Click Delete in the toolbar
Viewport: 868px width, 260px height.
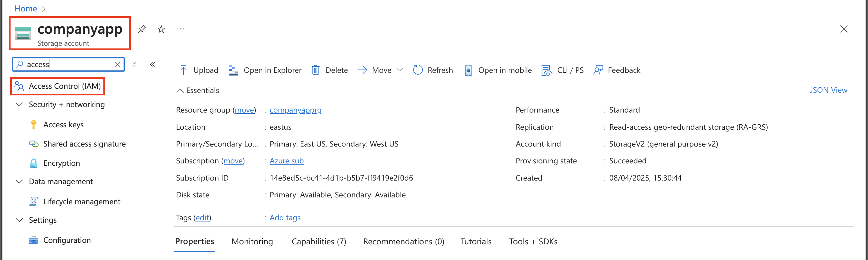tap(330, 70)
